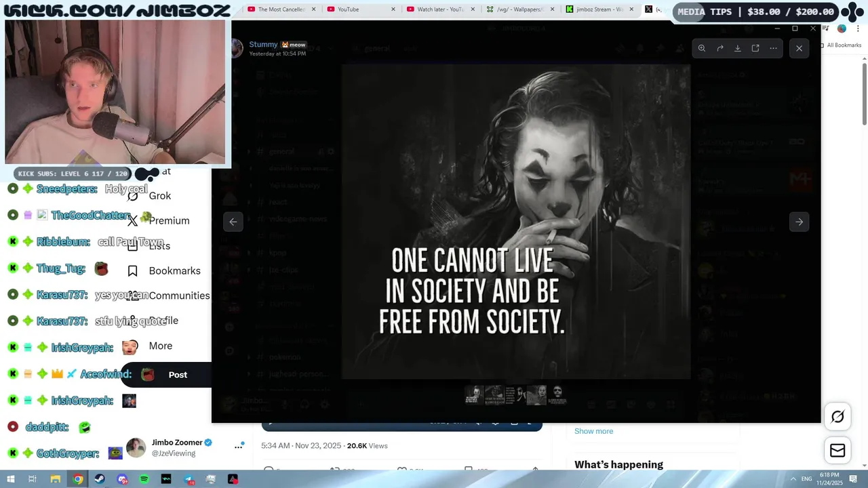Go to previous image with left arrow
The height and width of the screenshot is (488, 868).
[x=233, y=222]
